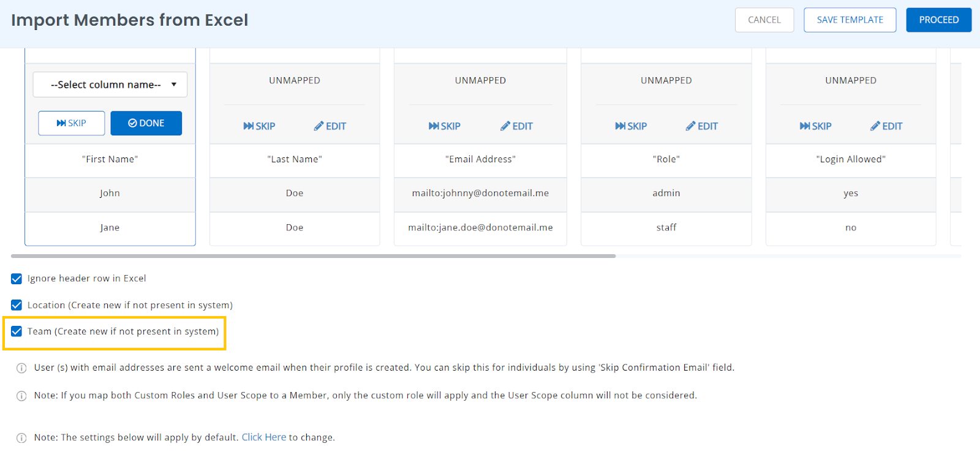Cancel the Excel import

tap(764, 20)
